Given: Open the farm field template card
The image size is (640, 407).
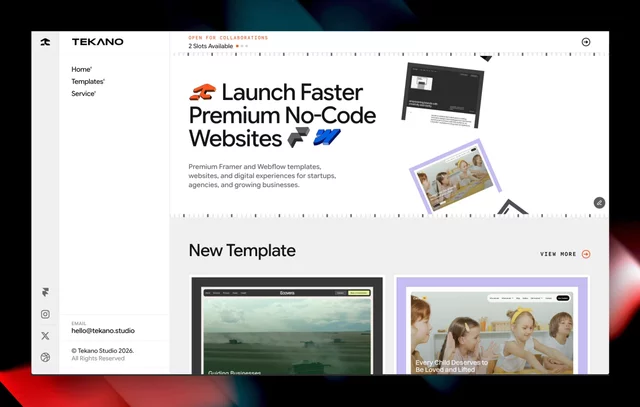Looking at the screenshot, I should 287,326.
